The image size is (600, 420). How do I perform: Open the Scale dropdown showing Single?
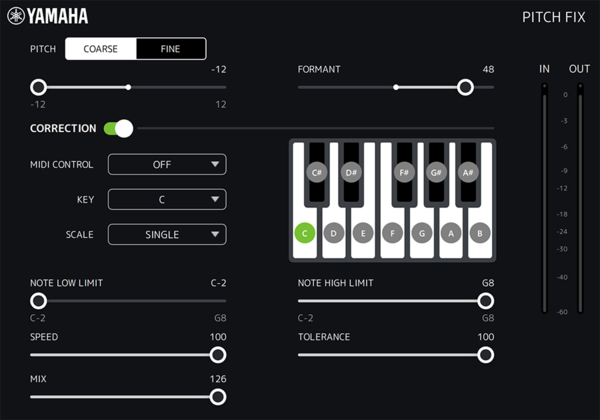tap(167, 235)
